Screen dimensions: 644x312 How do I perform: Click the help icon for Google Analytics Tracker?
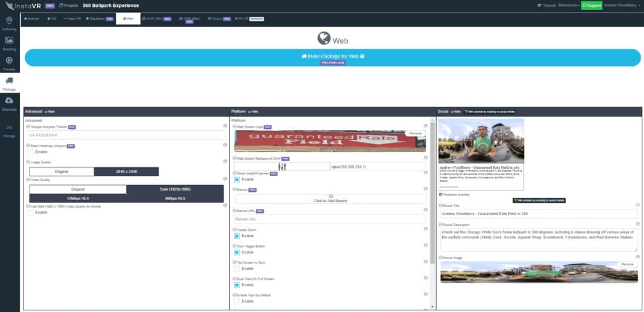[x=225, y=126]
